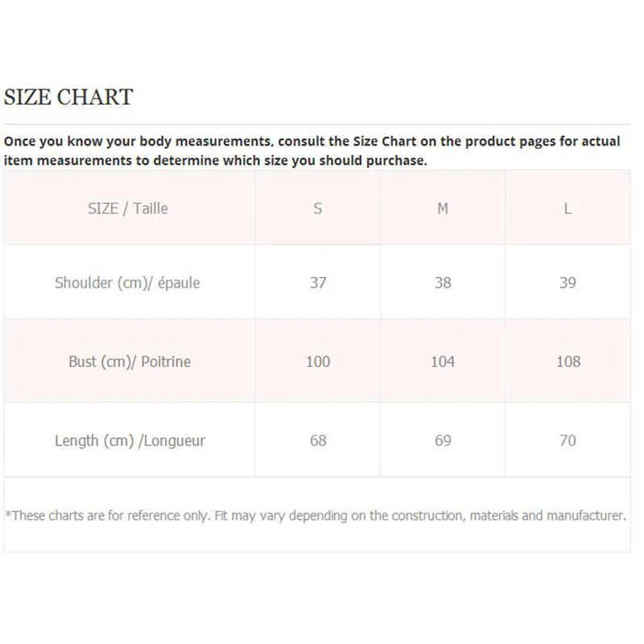Click the Shoulder (cm)/ épaule row label
Image resolution: width=644 pixels, height=644 pixels.
pyautogui.click(x=127, y=283)
